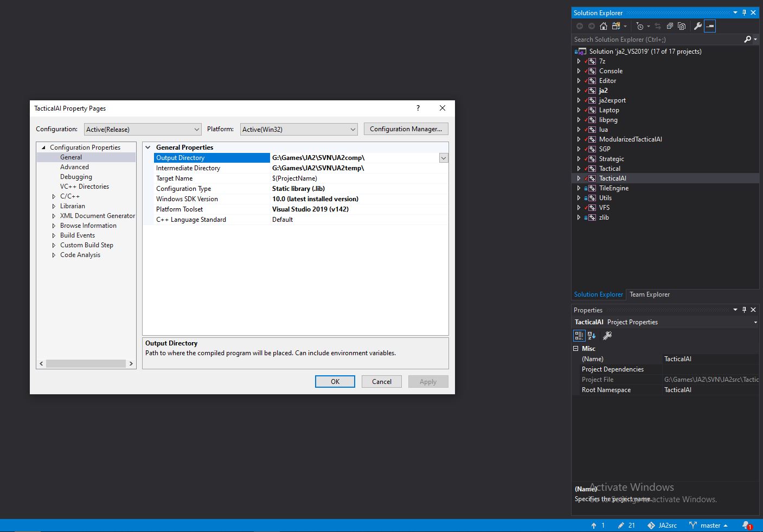This screenshot has width=763, height=532.
Task: Select Categorized view in Properties panel
Action: (x=579, y=336)
